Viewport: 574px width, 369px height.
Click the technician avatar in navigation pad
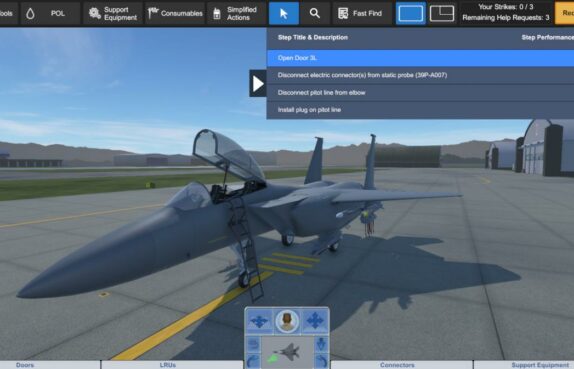point(287,321)
